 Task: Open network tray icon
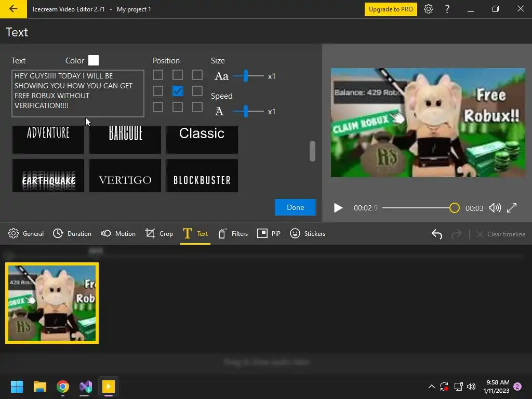pos(458,387)
